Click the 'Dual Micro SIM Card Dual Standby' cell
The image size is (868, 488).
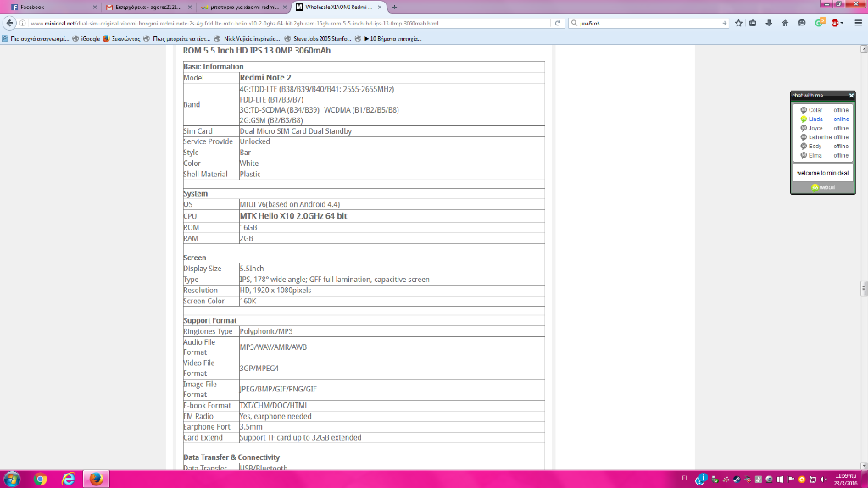tap(392, 131)
